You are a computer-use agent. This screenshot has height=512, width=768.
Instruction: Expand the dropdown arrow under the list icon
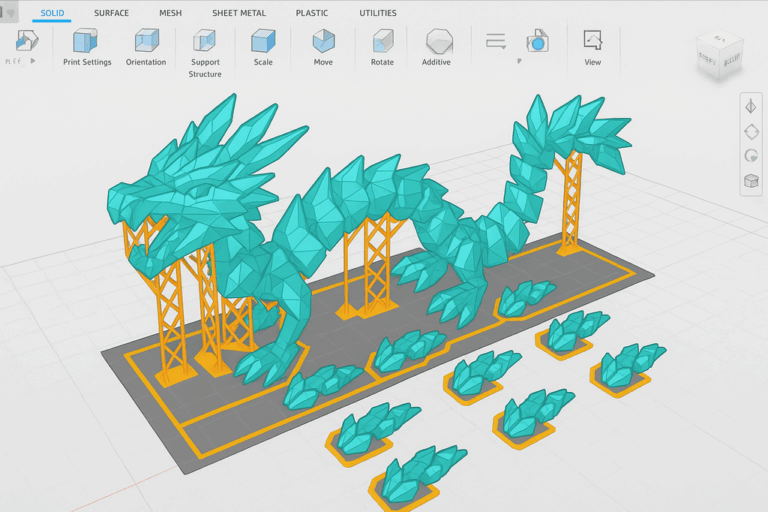(x=519, y=61)
